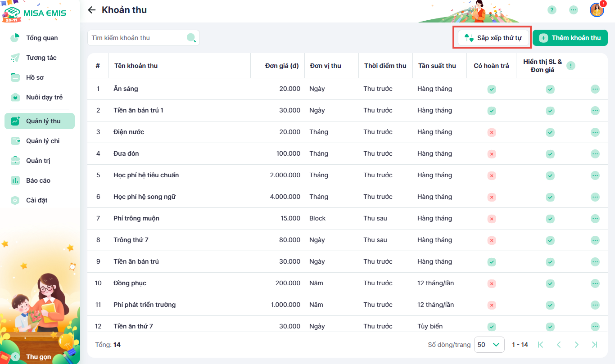
Task: Jump to last page arrow
Action: tap(594, 345)
